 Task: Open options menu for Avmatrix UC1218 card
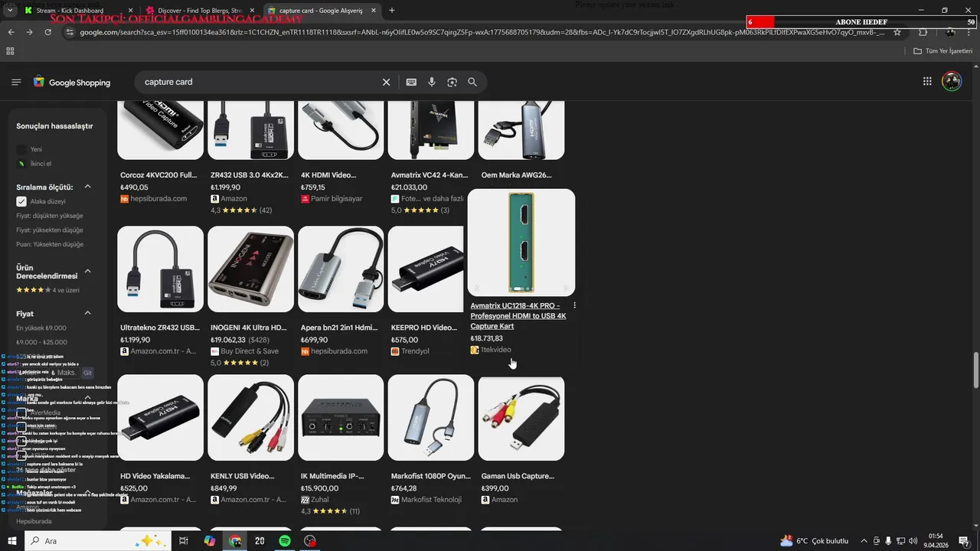574,305
